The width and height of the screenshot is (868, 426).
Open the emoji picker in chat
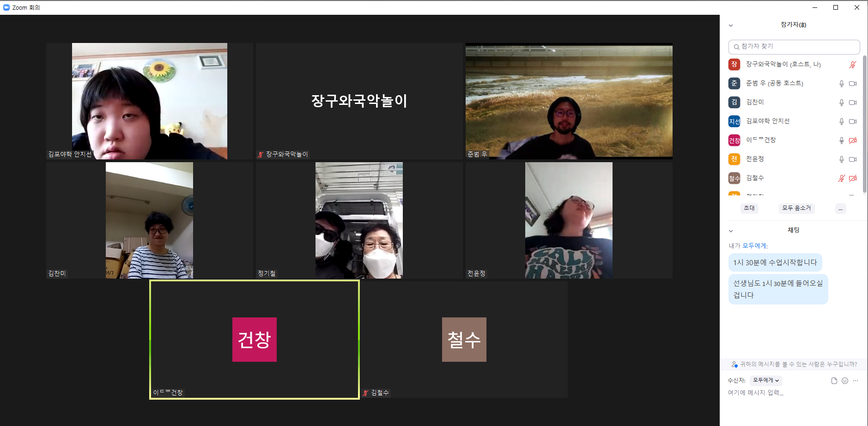coord(845,381)
